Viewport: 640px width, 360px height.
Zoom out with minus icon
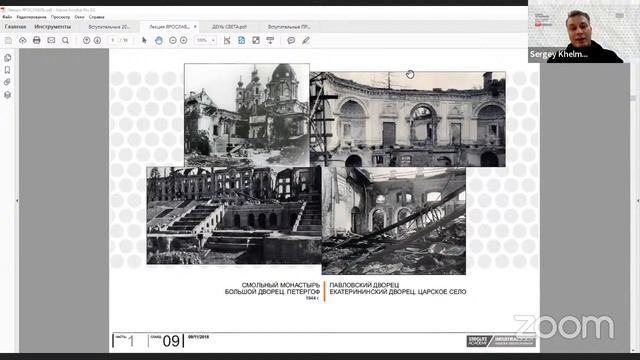pyautogui.click(x=173, y=40)
